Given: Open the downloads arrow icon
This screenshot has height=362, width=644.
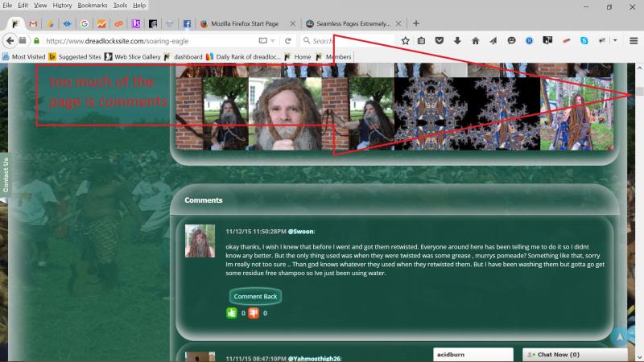Looking at the screenshot, I should click(x=457, y=40).
